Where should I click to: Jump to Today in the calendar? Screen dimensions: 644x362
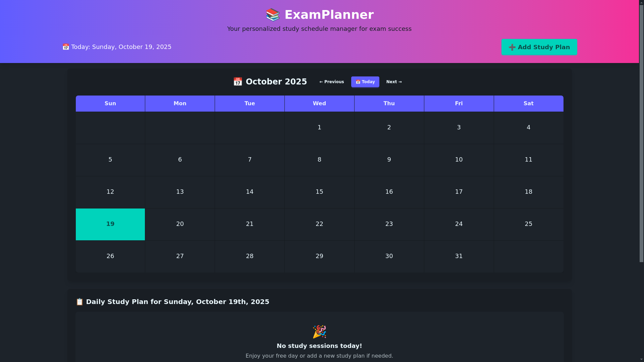pyautogui.click(x=365, y=82)
